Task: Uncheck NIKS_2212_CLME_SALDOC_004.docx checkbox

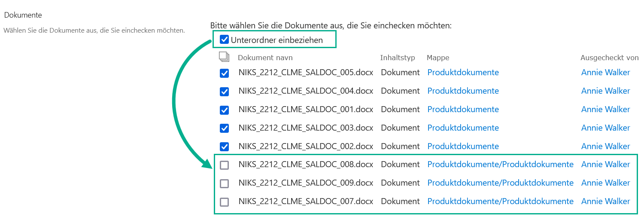Action: [224, 92]
